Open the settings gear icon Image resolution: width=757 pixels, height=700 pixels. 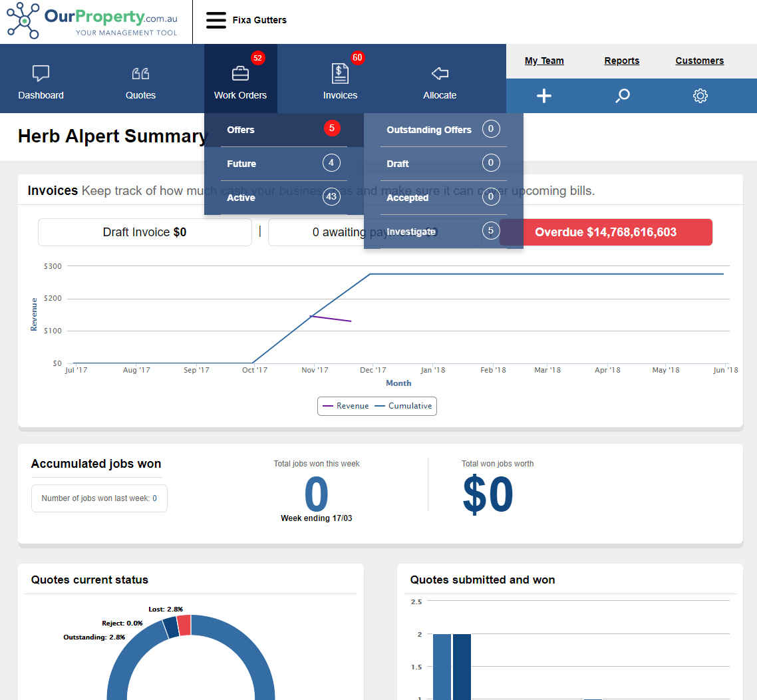click(x=700, y=96)
